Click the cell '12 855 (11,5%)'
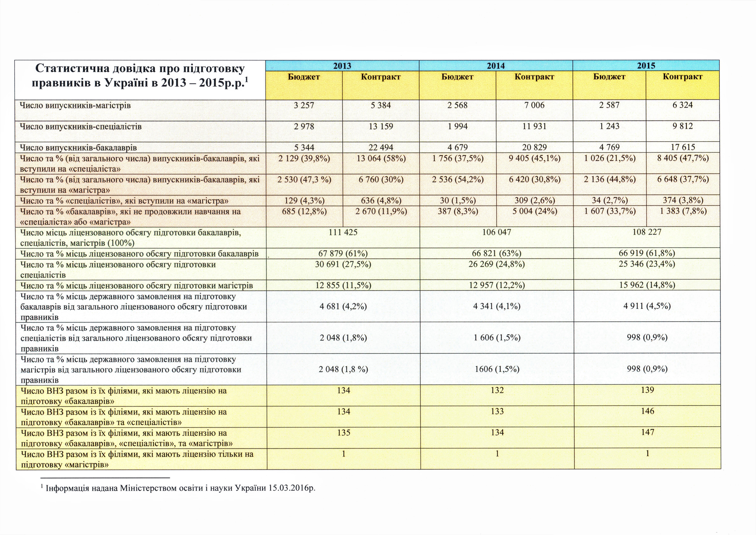Viewport: 756px width, 535px height. (343, 285)
